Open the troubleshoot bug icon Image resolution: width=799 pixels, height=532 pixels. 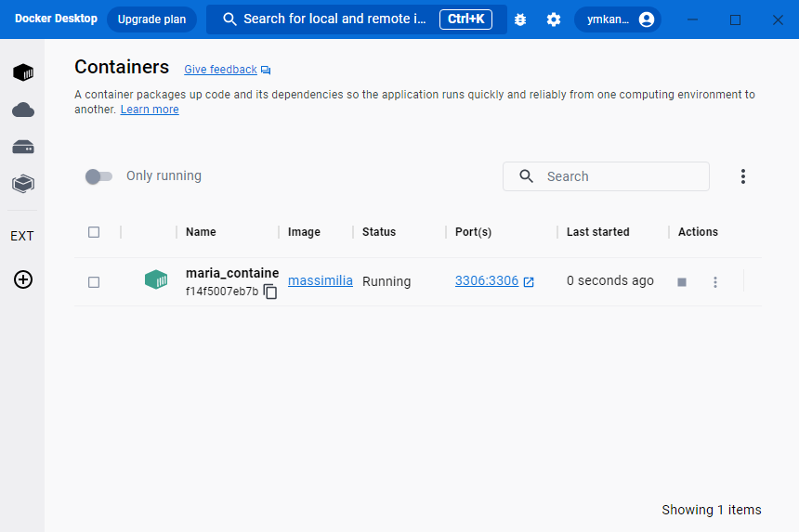(519, 19)
